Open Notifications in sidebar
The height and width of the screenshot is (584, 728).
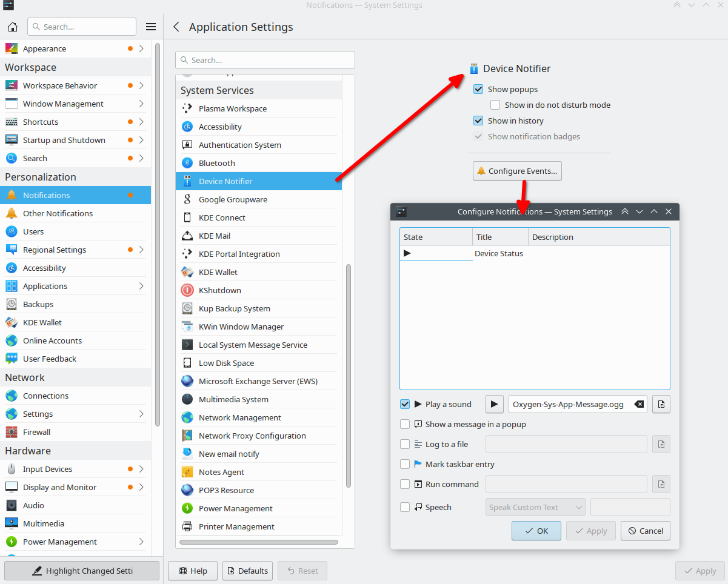(x=75, y=195)
